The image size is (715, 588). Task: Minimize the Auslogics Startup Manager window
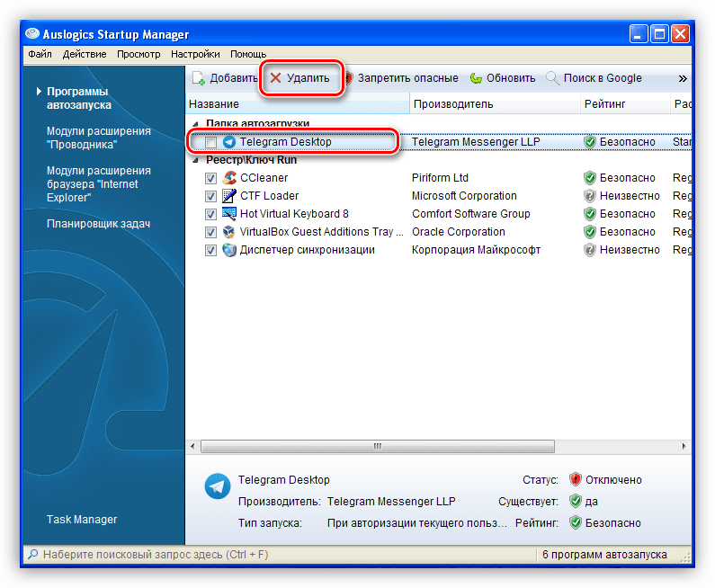click(639, 34)
